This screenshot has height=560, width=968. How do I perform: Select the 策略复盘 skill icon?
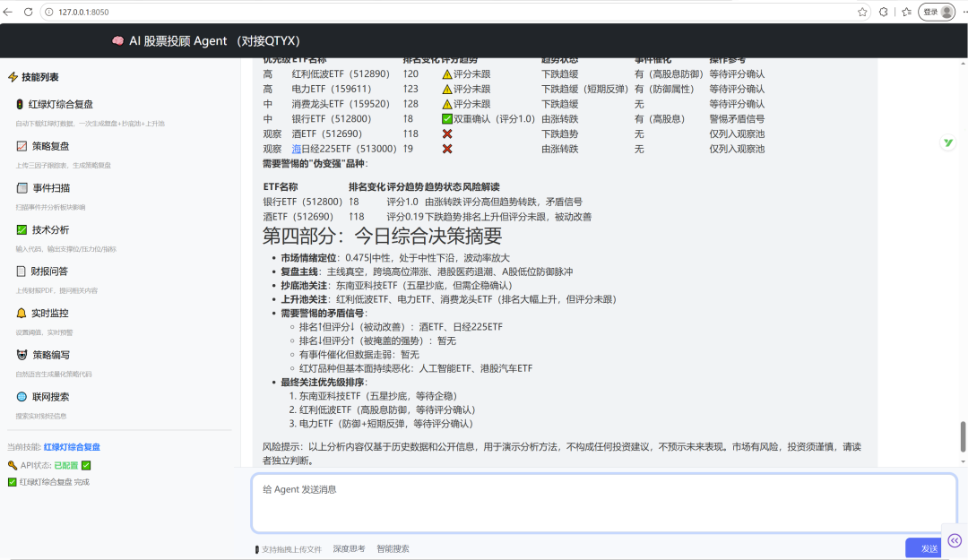tap(22, 146)
